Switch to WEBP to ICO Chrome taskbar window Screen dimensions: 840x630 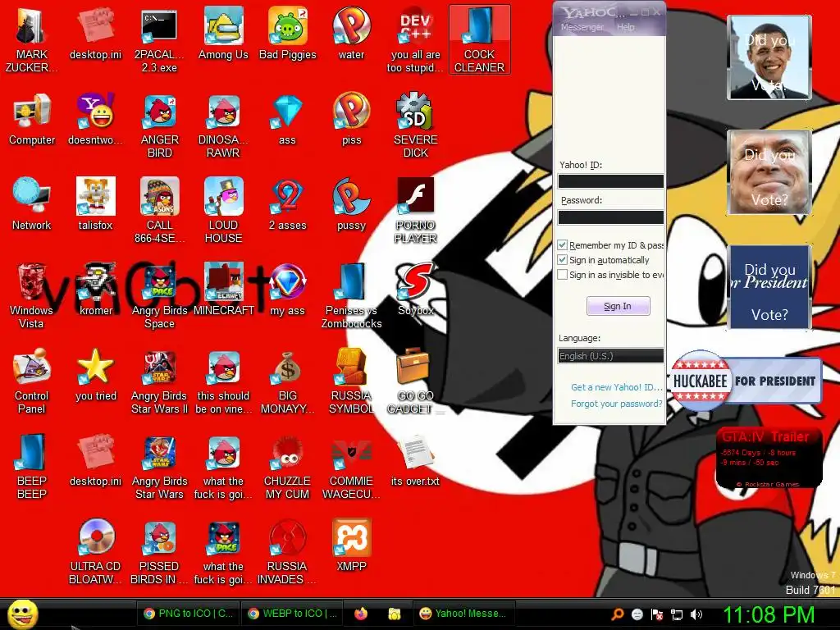(x=293, y=614)
